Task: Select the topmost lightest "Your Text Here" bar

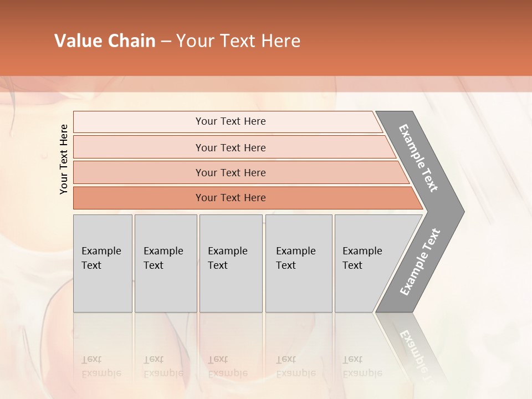Action: point(231,121)
